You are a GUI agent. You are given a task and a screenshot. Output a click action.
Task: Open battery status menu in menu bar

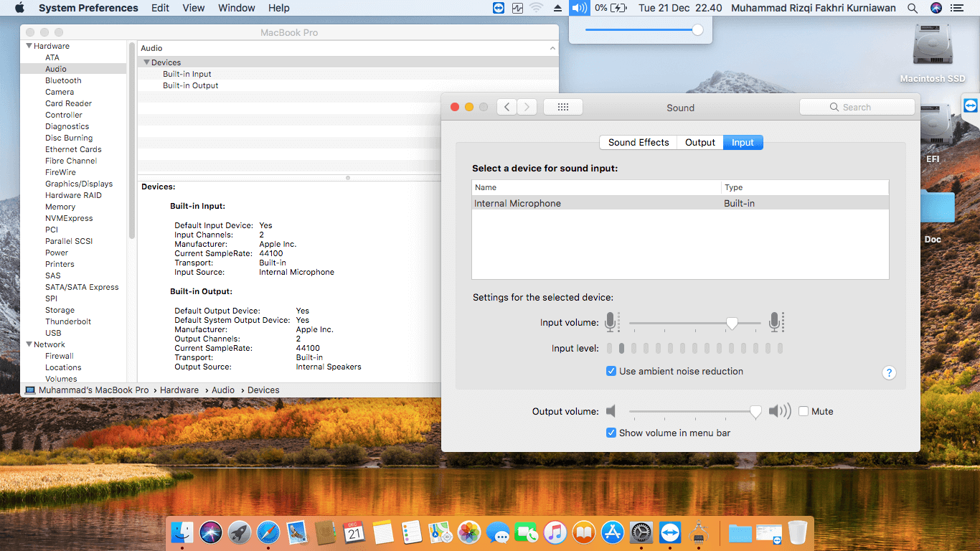(x=610, y=8)
